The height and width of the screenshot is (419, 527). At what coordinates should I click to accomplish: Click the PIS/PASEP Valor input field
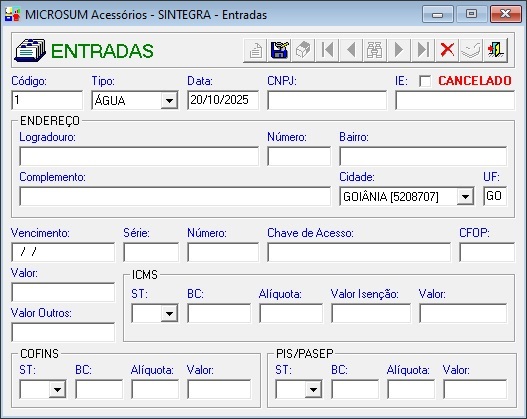(x=475, y=389)
